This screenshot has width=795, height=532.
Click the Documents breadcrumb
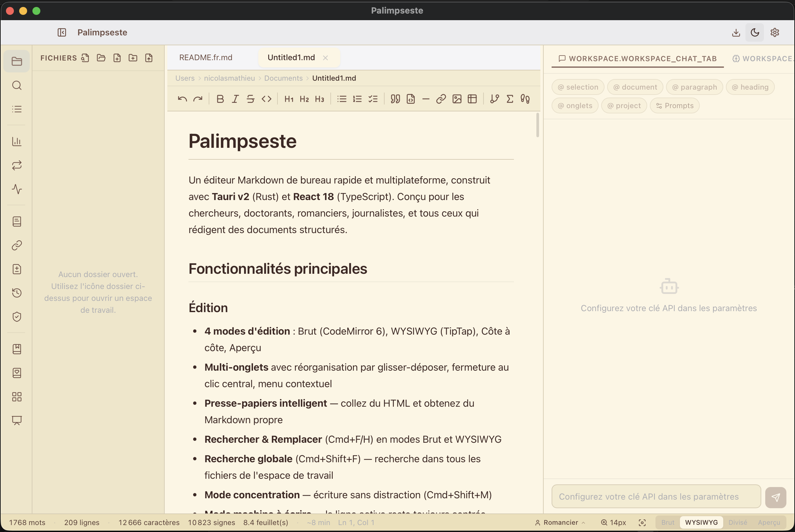click(283, 78)
